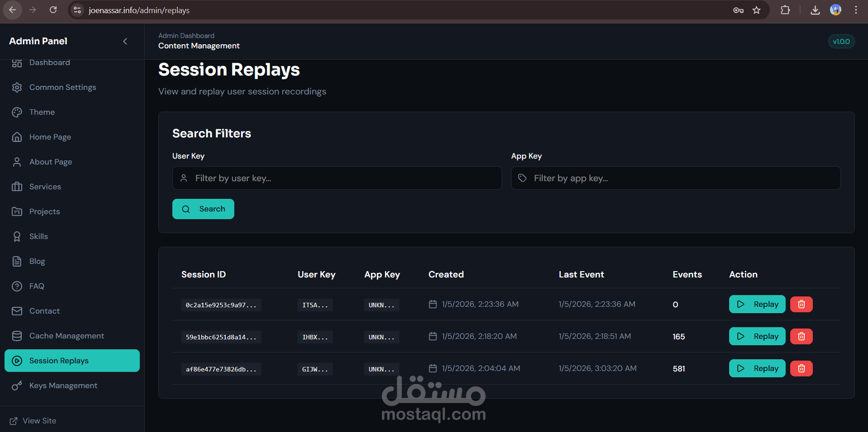Replay session 0c2a15e9253c9a97
868x432 pixels.
(x=757, y=304)
